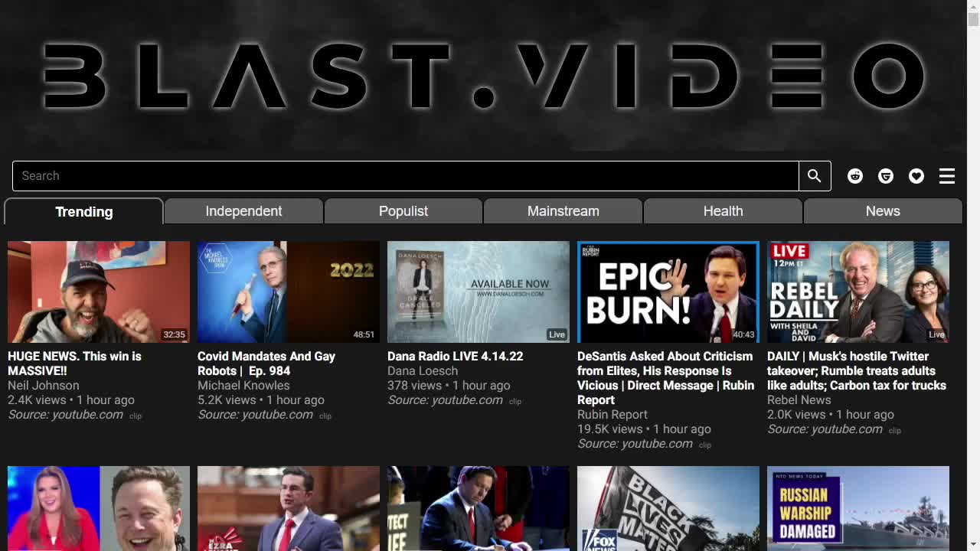Click the magnifying glass search icon

[x=815, y=176]
